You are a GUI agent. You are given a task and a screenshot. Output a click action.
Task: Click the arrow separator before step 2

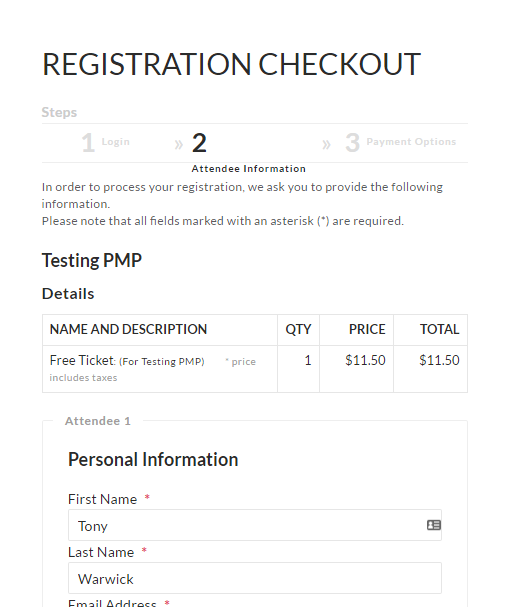[x=178, y=145]
